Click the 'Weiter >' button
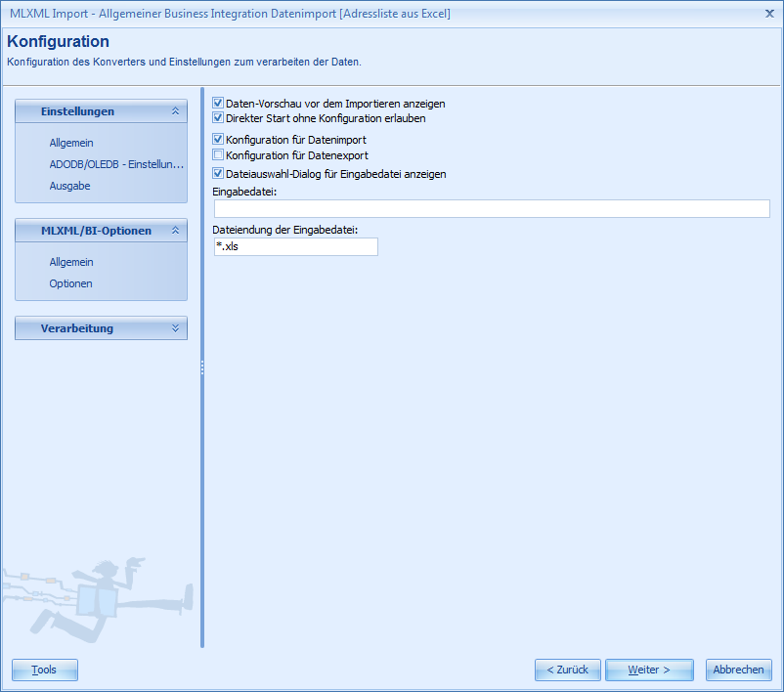Viewport: 784px width, 692px height. [x=648, y=670]
